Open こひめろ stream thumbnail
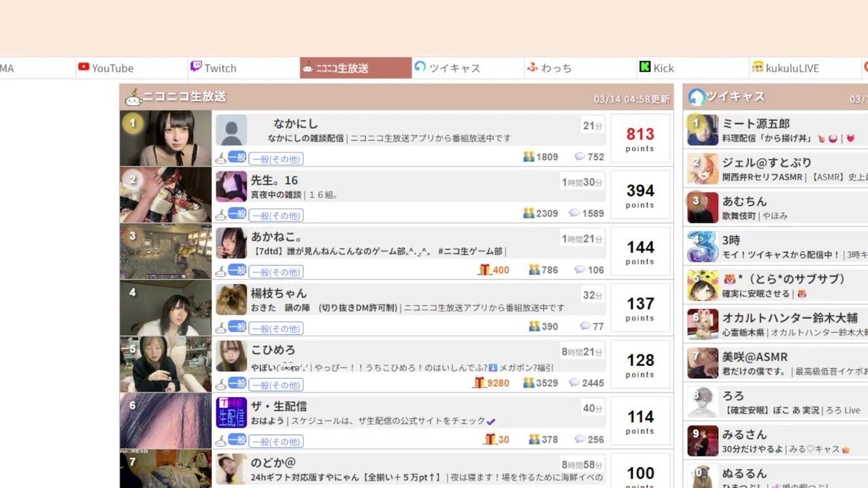This screenshot has width=868, height=488. click(165, 365)
